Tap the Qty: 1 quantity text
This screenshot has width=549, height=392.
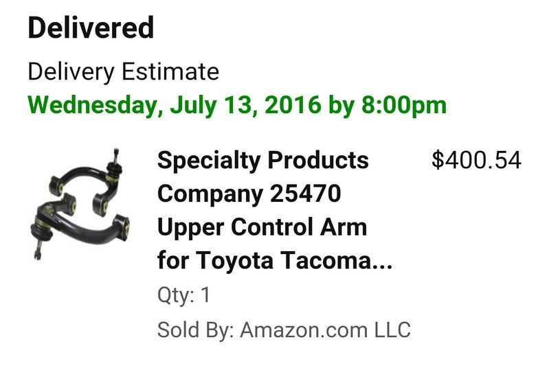[184, 295]
